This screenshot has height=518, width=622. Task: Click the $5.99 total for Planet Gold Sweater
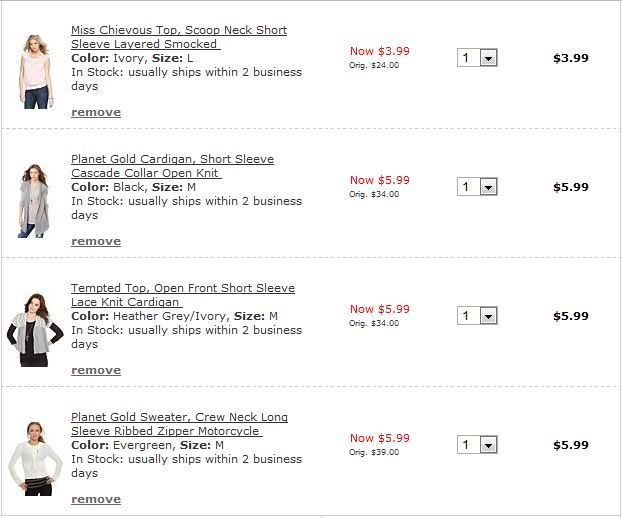pyautogui.click(x=571, y=445)
